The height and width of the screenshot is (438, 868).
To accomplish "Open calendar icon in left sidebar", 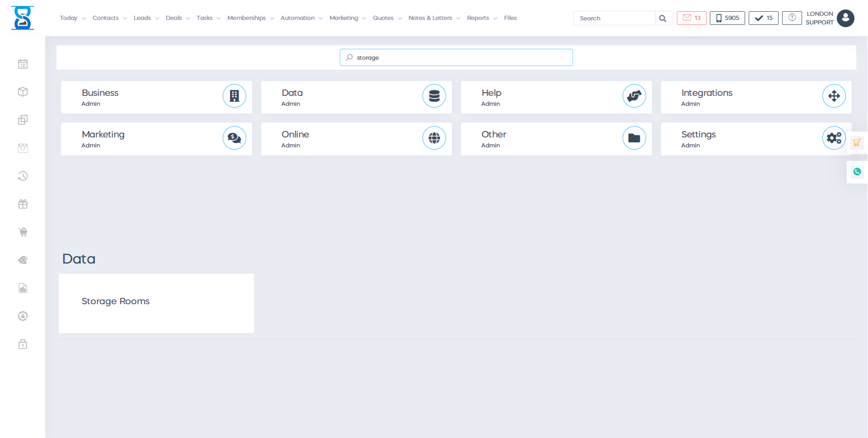I will pyautogui.click(x=23, y=64).
